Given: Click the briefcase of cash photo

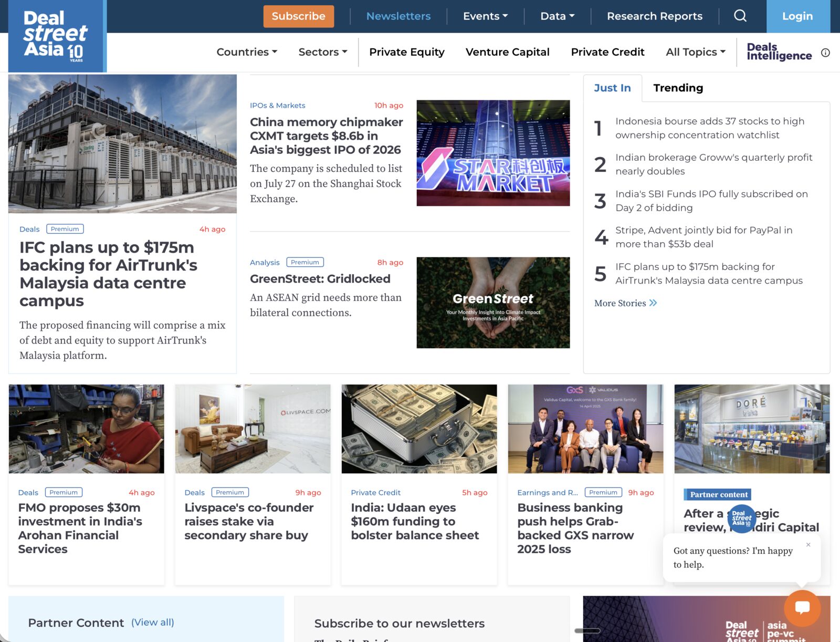Looking at the screenshot, I should click(419, 429).
